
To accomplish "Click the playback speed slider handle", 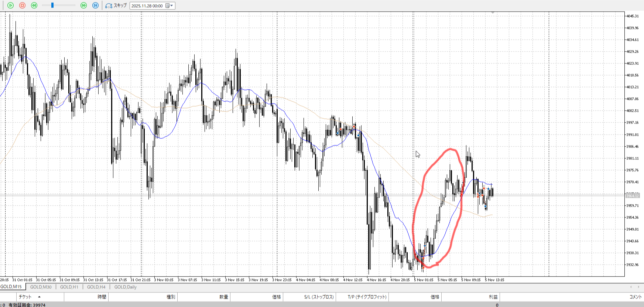I will [52, 6].
